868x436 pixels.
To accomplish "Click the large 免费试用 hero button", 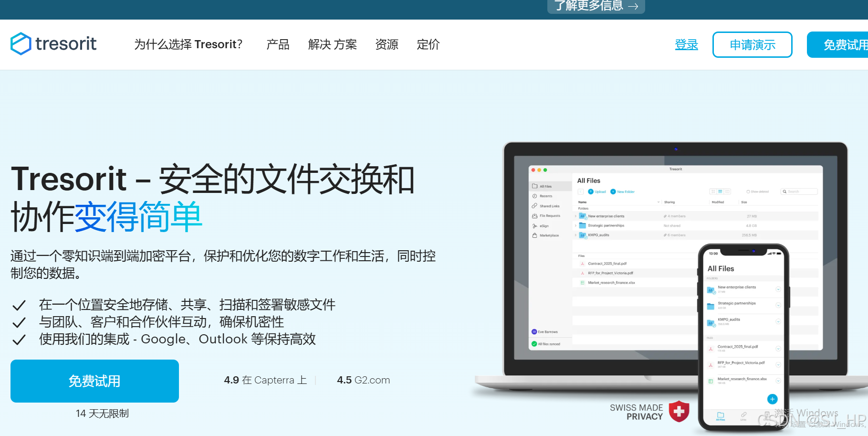I will 94,381.
